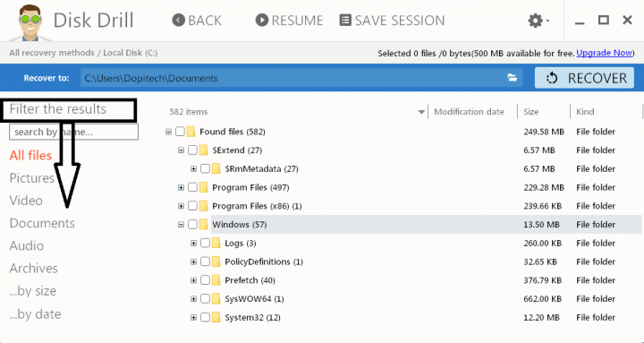Click the Prefetch folder icon
Screen dimensions: 644x343
pyautogui.click(x=216, y=280)
